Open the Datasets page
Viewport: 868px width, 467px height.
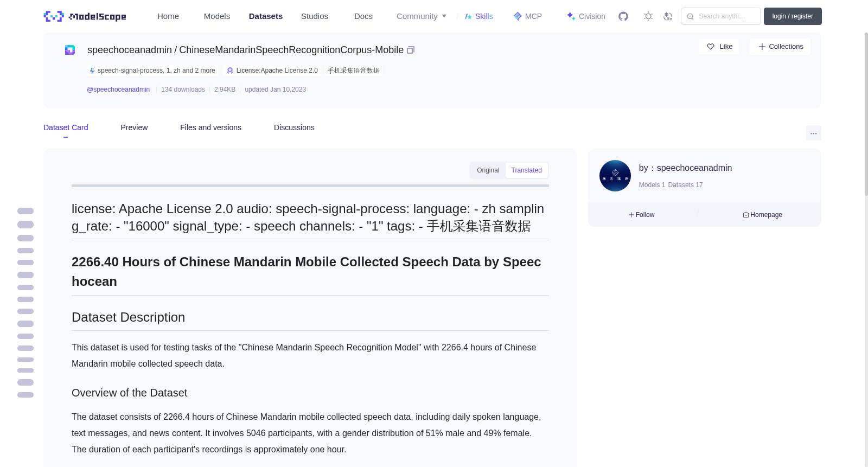[x=266, y=16]
